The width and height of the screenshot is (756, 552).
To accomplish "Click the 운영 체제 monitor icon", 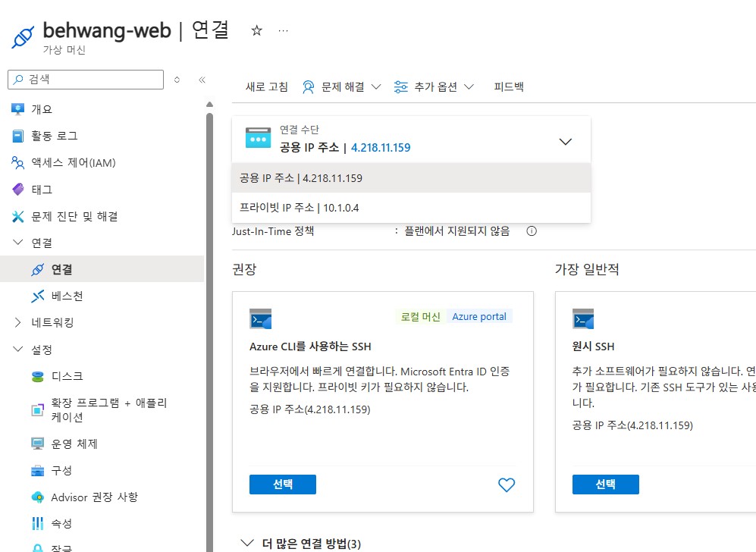I will click(38, 444).
